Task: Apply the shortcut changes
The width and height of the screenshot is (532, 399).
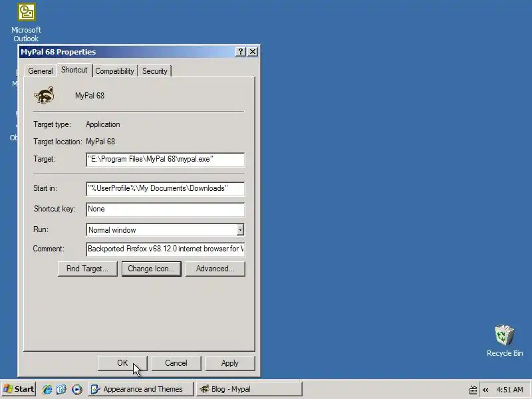Action: coord(230,363)
